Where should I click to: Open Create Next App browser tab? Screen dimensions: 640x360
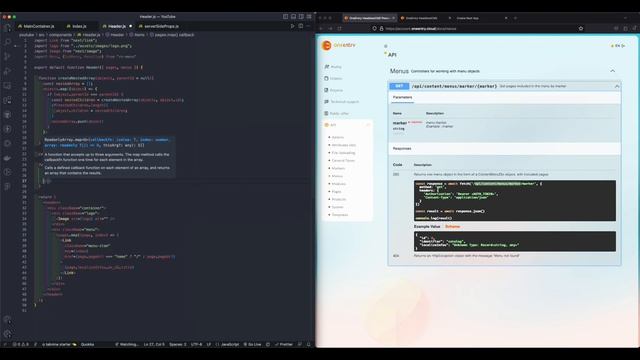click(x=468, y=18)
